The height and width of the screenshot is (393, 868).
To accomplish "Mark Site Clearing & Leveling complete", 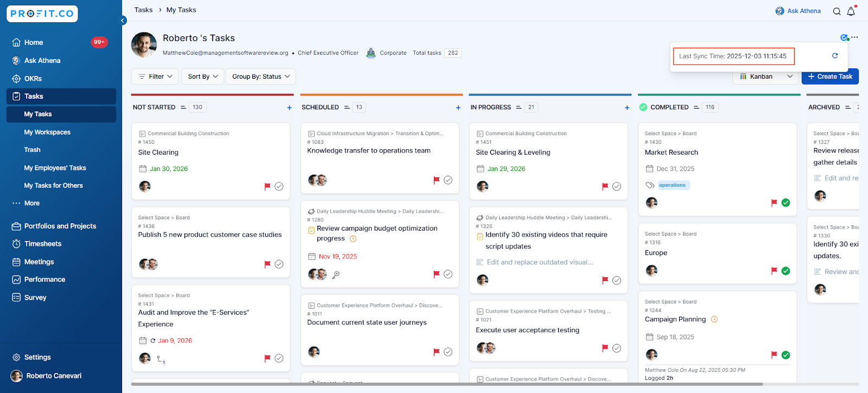I will [617, 186].
